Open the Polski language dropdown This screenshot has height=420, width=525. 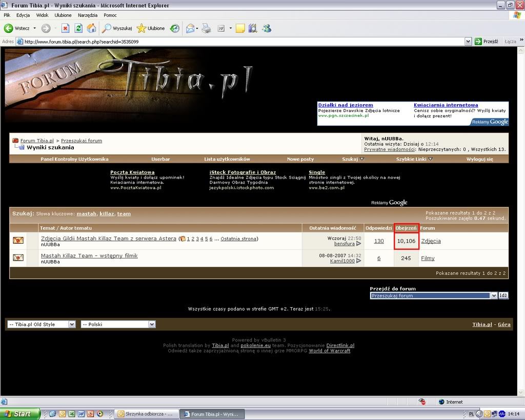pos(118,324)
